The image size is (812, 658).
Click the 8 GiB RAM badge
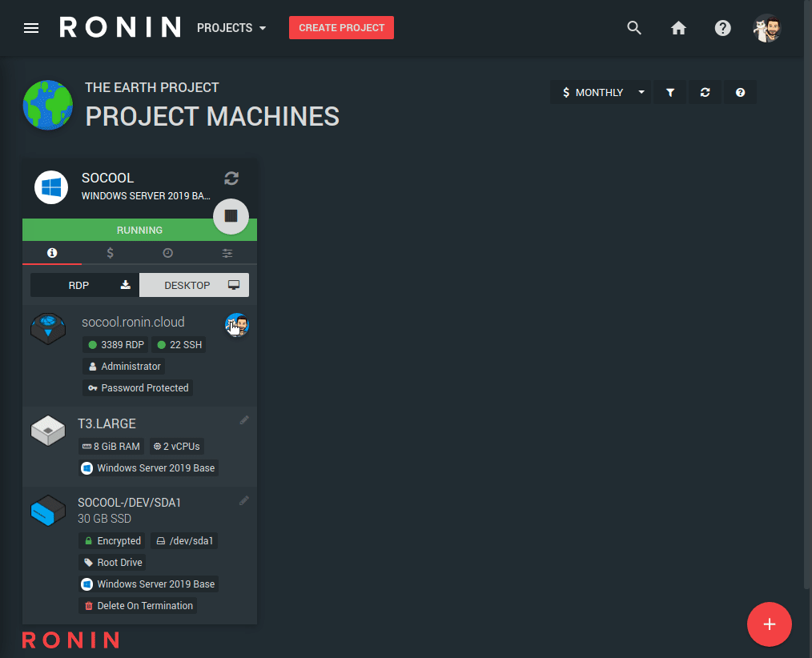[x=111, y=446]
